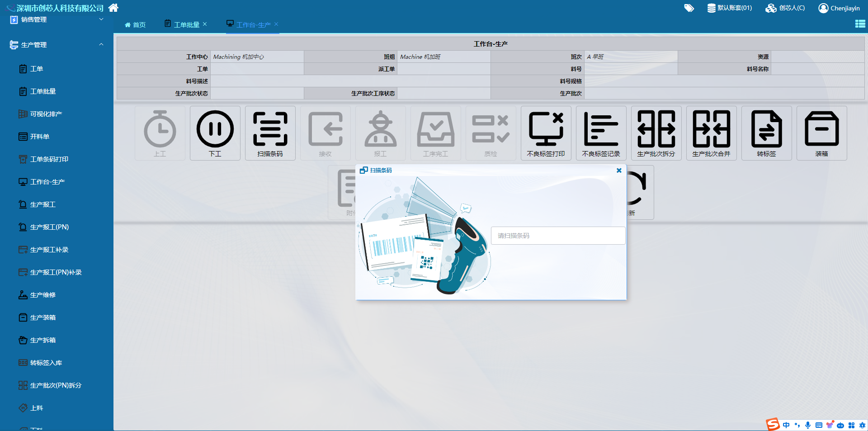Click the home icon beside company name
The image size is (868, 431).
113,8
